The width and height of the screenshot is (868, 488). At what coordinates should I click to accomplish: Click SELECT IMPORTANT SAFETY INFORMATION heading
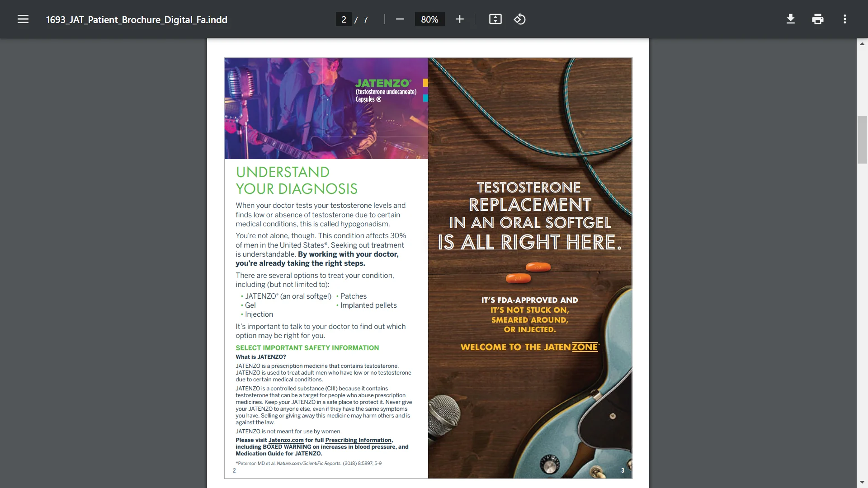click(x=307, y=348)
